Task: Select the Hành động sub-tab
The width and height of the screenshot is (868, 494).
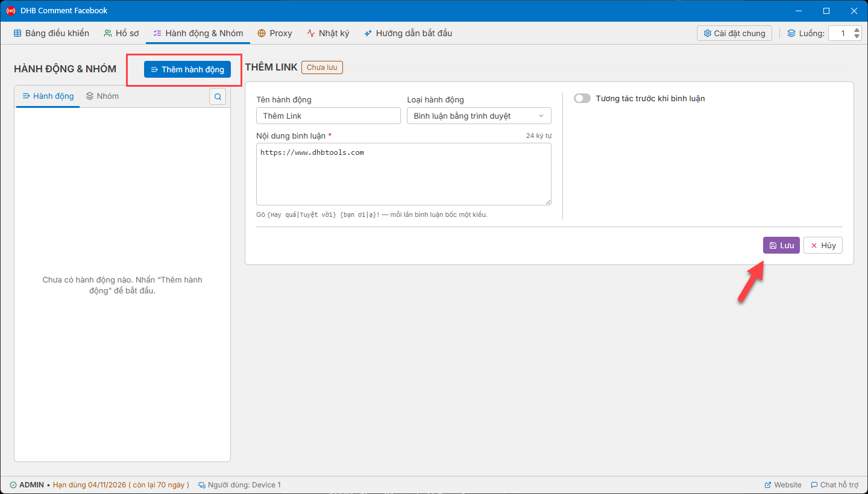Action: pos(48,96)
